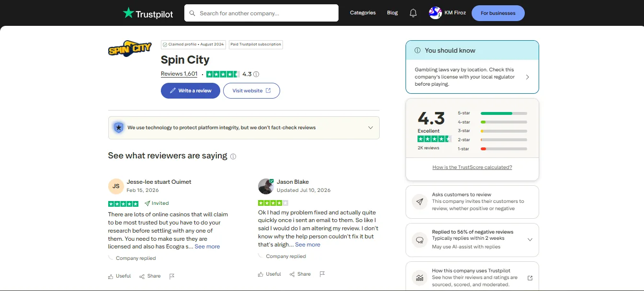Viewport: 644px width, 291px height.
Task: Click the 'You should know' info icon
Action: point(418,50)
